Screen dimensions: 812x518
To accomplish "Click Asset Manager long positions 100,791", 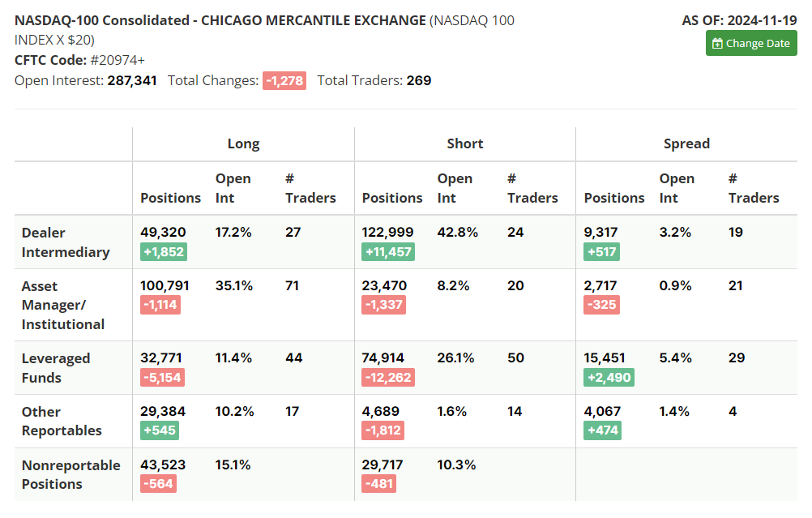I will point(165,286).
